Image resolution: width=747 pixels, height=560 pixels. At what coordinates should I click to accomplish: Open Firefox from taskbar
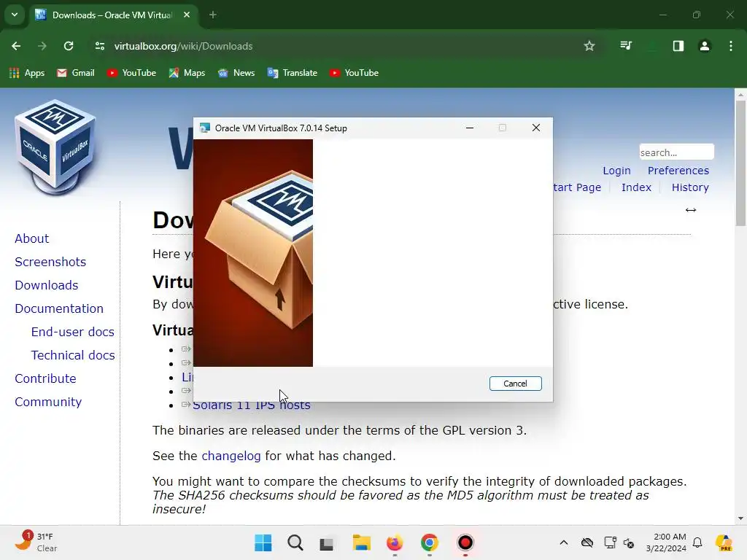(395, 542)
